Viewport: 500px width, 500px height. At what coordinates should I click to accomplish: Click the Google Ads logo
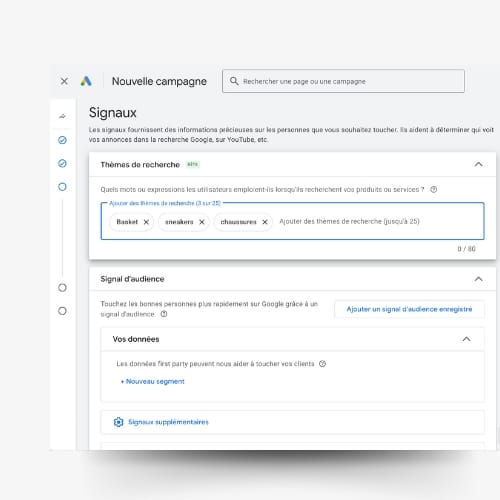click(86, 81)
